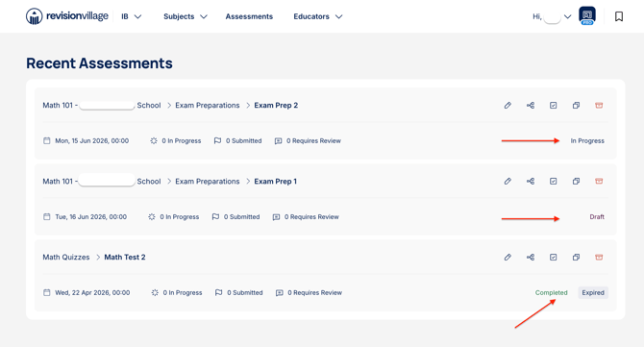The image size is (644, 347).
Task: Open the Exam Prep 1 title link
Action: click(275, 181)
